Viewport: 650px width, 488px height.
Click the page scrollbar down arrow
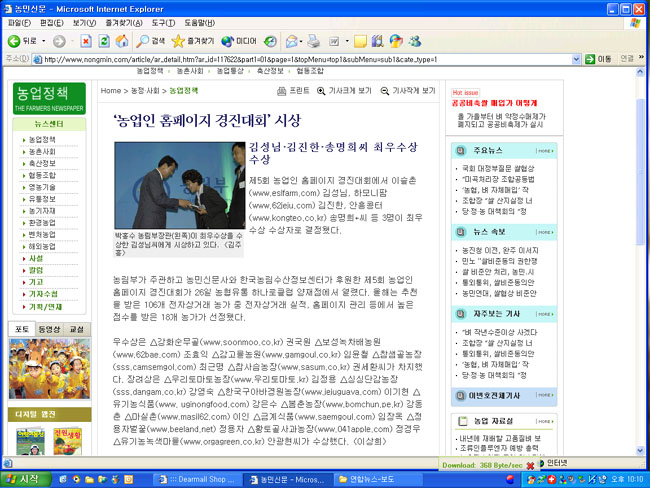click(x=640, y=451)
